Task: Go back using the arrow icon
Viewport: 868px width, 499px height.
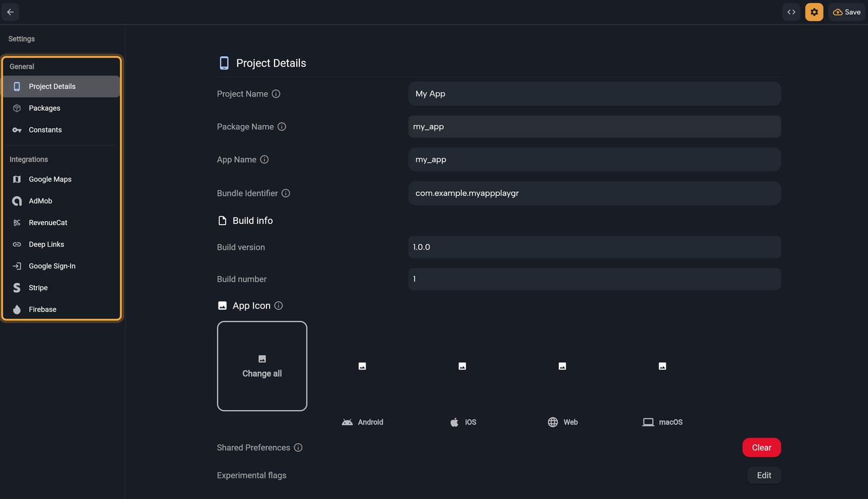Action: pyautogui.click(x=10, y=12)
